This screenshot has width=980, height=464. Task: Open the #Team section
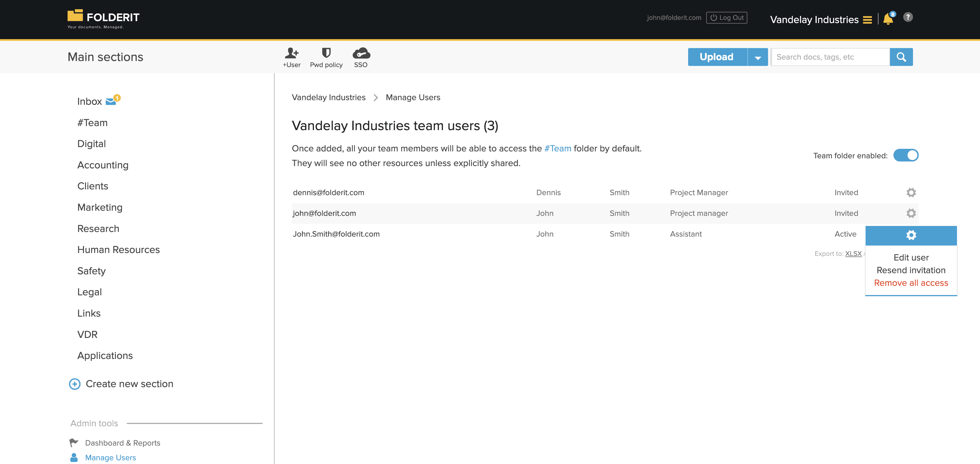(92, 123)
